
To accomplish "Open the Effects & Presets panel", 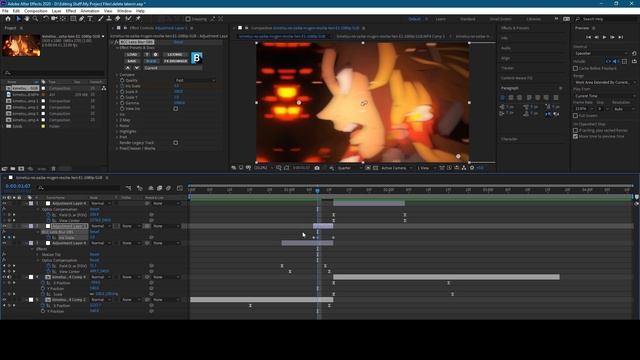I will (515, 28).
